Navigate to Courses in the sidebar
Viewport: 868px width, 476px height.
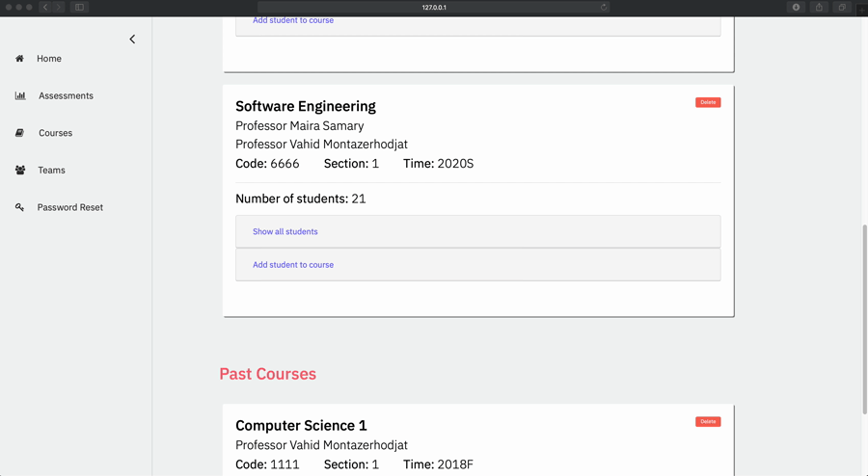(55, 133)
